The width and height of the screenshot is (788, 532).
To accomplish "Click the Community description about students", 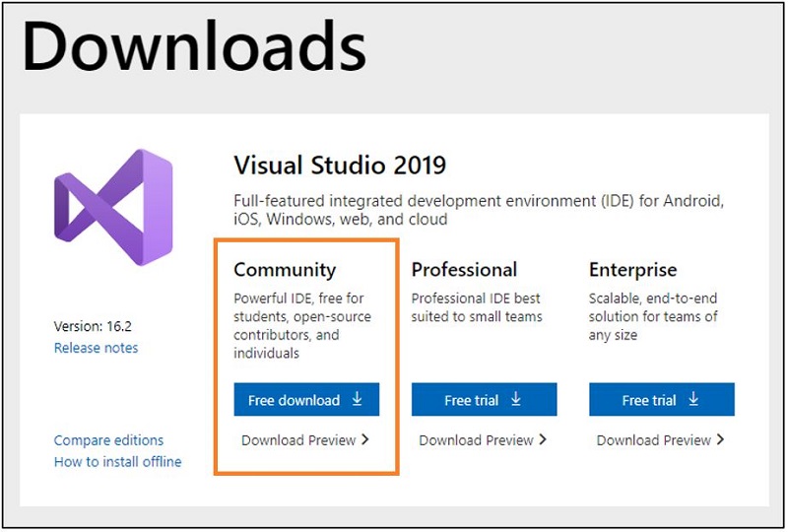I will (302, 325).
